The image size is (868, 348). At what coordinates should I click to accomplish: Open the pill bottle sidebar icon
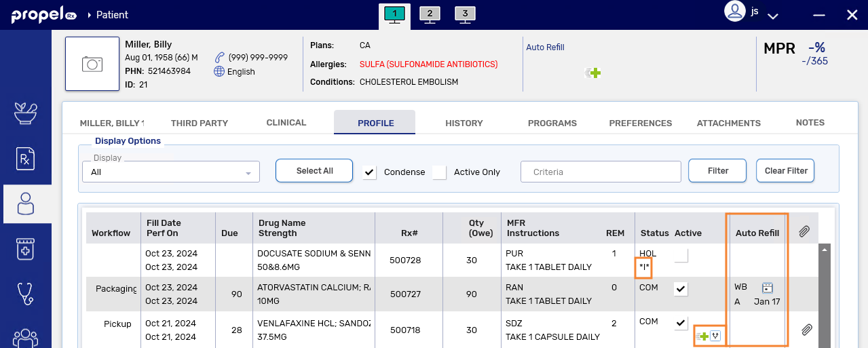[x=26, y=248]
